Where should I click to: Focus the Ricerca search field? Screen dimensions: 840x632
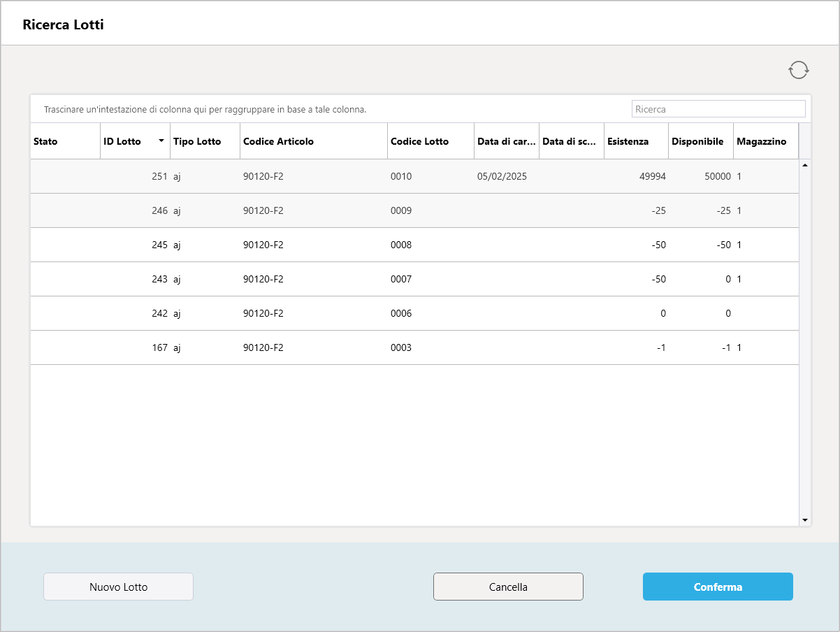[x=718, y=109]
